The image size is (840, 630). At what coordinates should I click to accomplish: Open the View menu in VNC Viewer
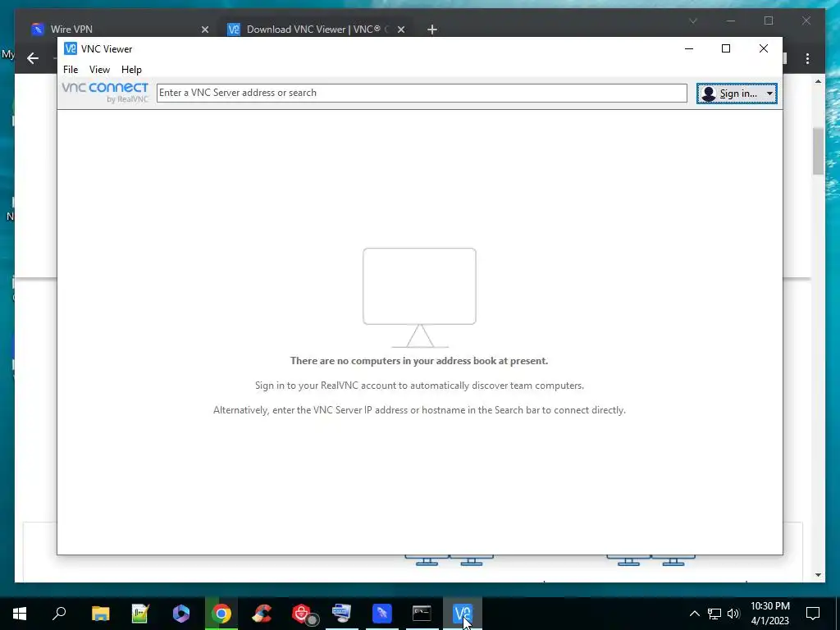[x=99, y=70]
